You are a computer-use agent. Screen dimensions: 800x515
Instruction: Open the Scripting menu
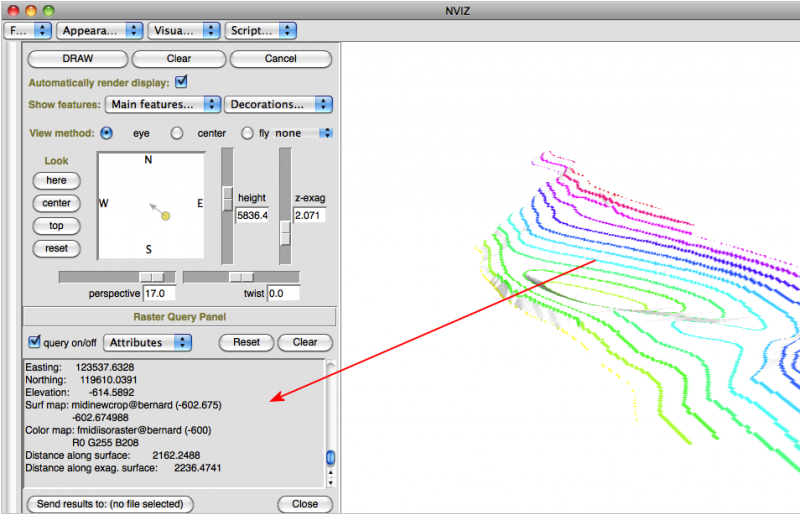click(259, 31)
